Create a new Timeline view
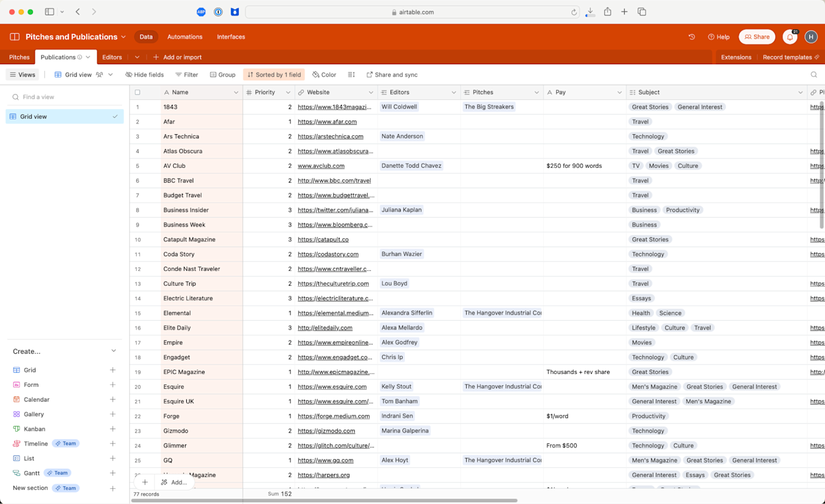Screen dimensions: 825x504 pyautogui.click(x=64, y=443)
